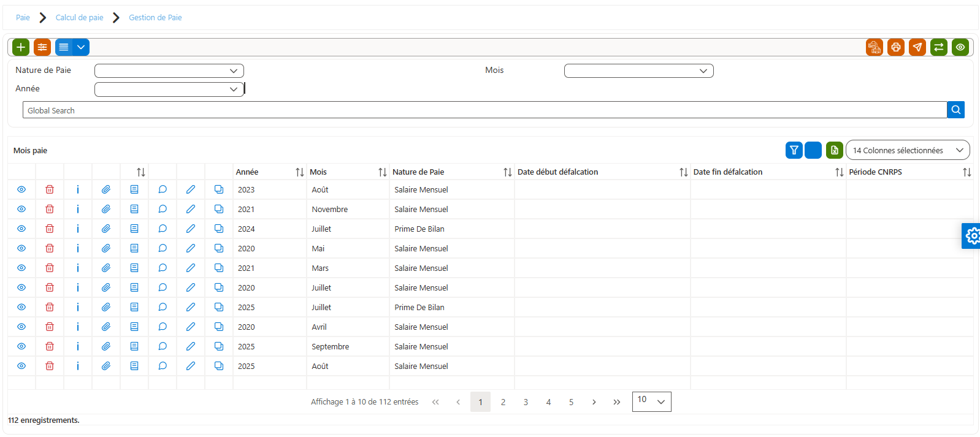The height and width of the screenshot is (437, 980).
Task: Open comments for the 2020 Juillet row
Action: pos(163,287)
